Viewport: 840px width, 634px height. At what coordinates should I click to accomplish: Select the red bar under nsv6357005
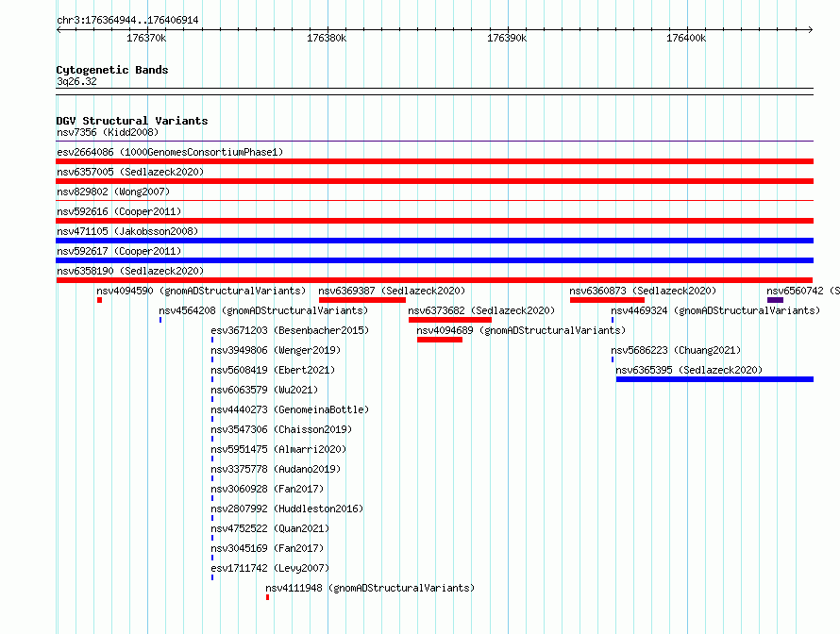(434, 181)
